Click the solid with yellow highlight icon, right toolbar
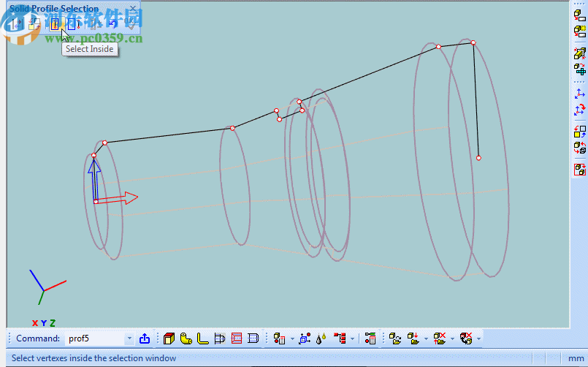The width and height of the screenshot is (588, 367). [580, 31]
